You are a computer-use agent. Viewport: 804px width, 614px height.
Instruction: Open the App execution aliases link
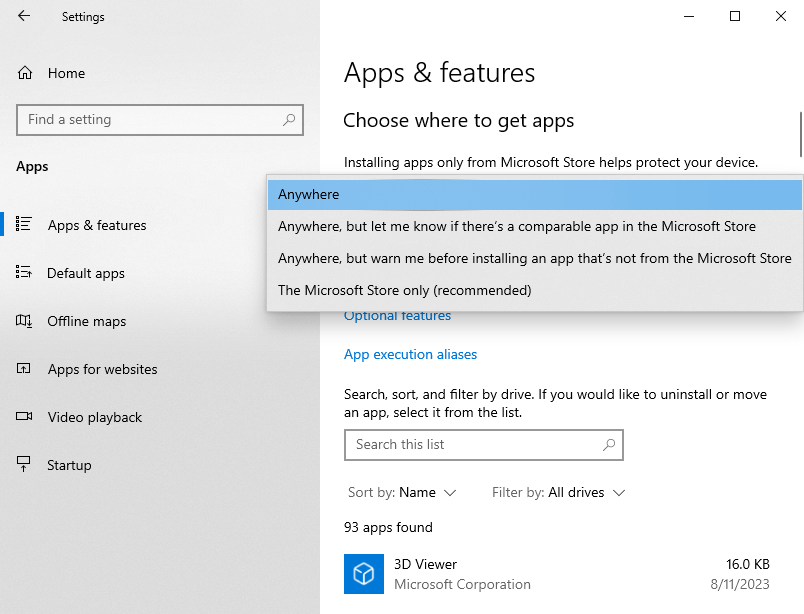[x=410, y=355]
